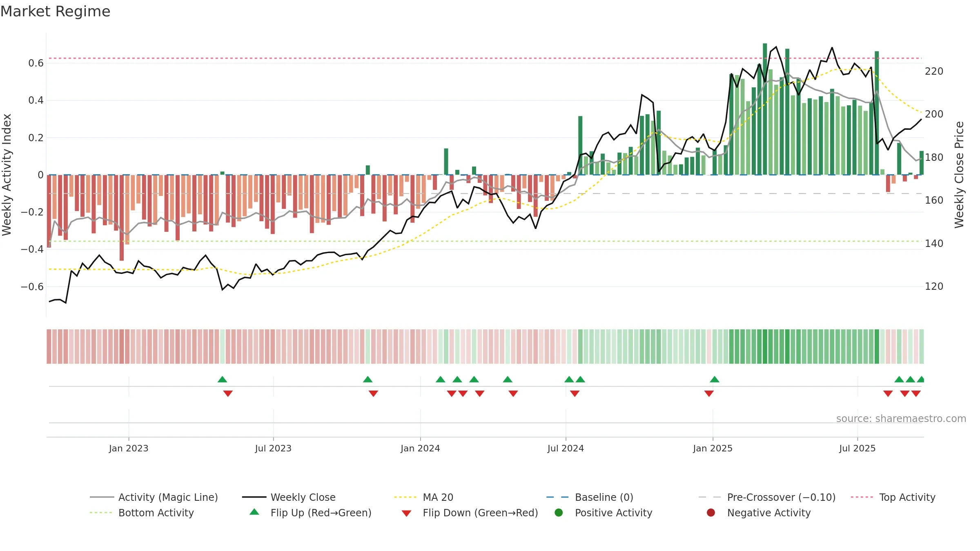This screenshot has height=551, width=980.
Task: Click the Flip Down (Green→Red) legend label
Action: click(480, 513)
